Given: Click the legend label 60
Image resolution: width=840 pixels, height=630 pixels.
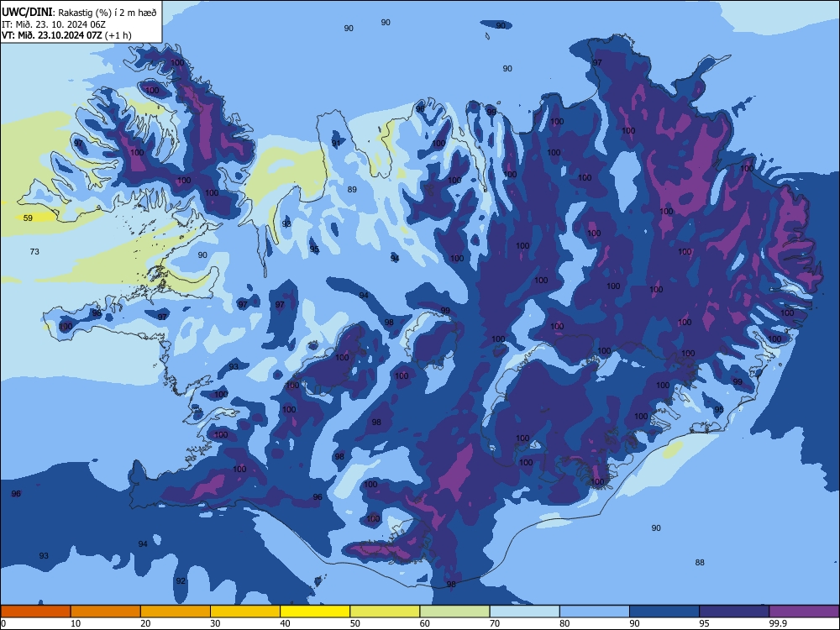Looking at the screenshot, I should (x=425, y=623).
